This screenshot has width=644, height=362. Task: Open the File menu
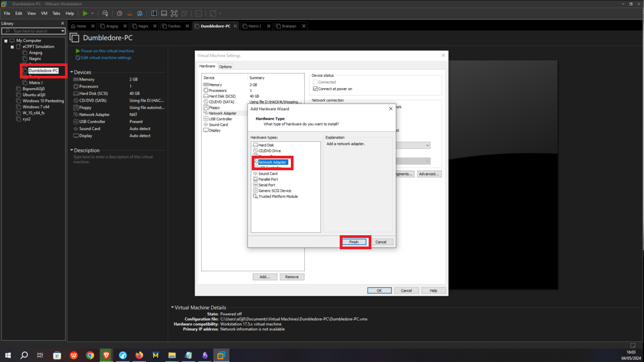(7, 13)
